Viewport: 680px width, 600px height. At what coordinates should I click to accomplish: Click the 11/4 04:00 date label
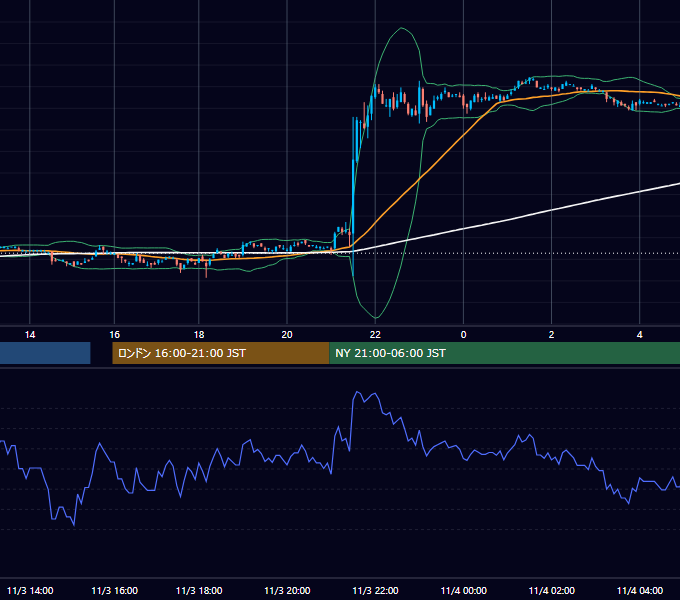[x=640, y=590]
